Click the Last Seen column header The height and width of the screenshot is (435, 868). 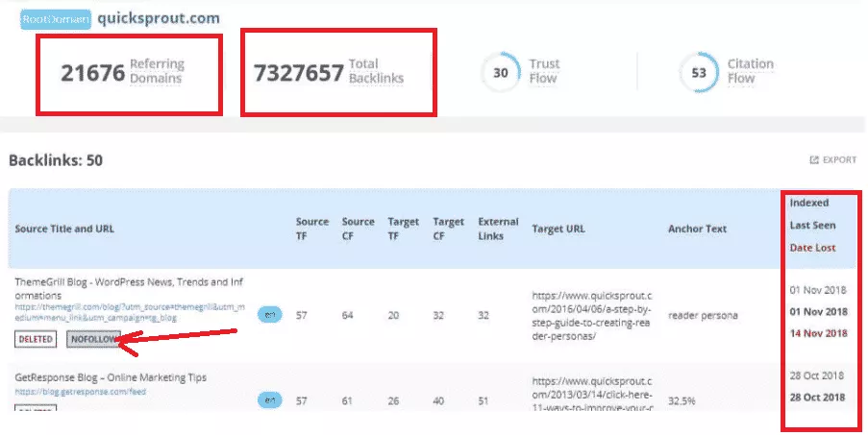coord(812,226)
